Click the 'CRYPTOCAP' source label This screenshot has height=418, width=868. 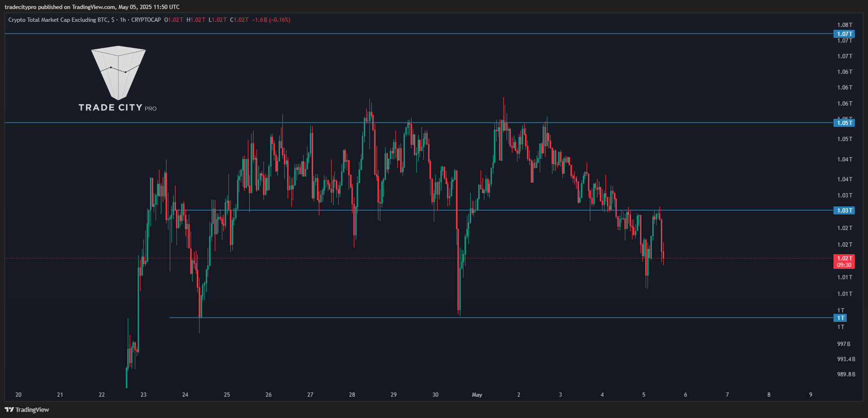(x=146, y=20)
